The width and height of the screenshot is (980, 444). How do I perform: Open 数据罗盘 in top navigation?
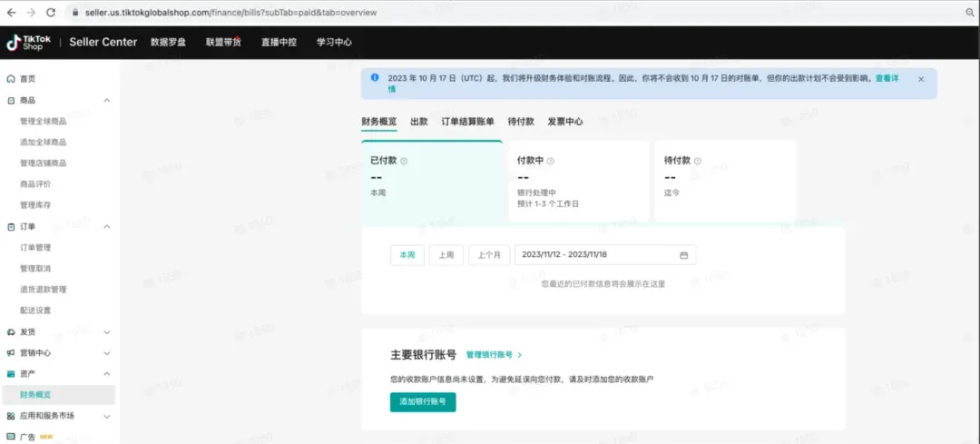point(168,42)
